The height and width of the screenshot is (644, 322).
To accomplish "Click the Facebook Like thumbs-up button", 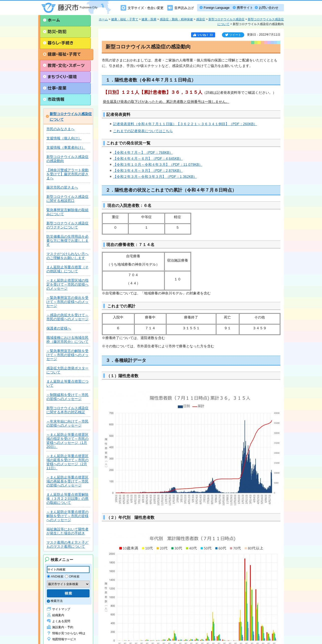I will point(203,35).
